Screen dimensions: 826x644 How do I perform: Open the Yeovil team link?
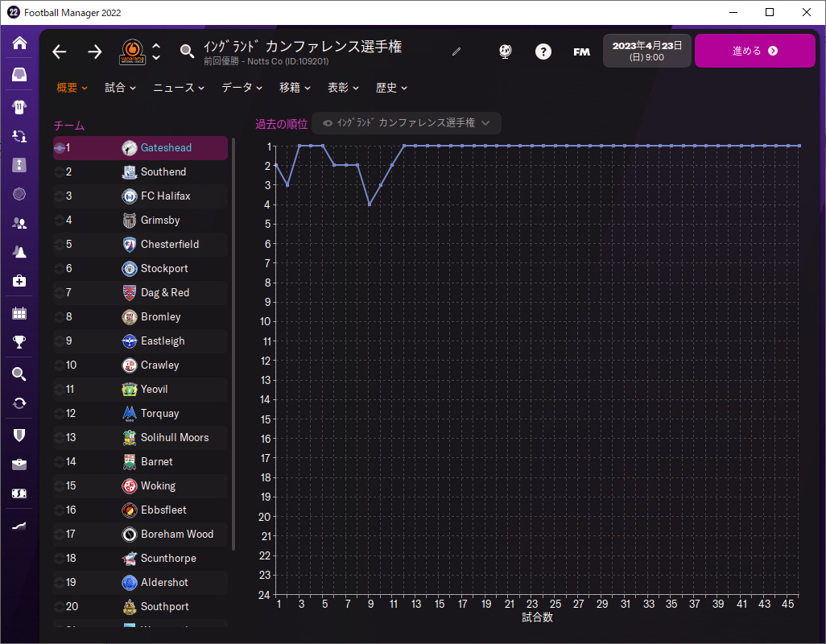pyautogui.click(x=154, y=390)
